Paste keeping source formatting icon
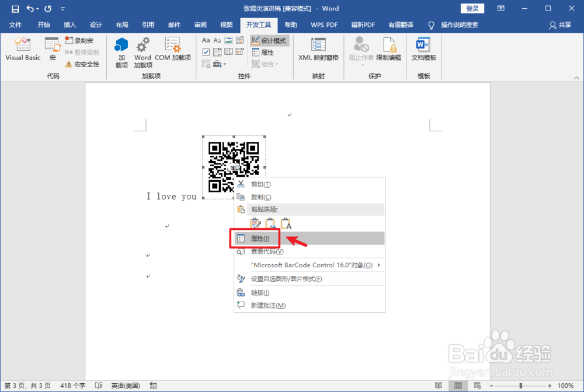Viewport: 584px width, 392px height. click(x=255, y=223)
